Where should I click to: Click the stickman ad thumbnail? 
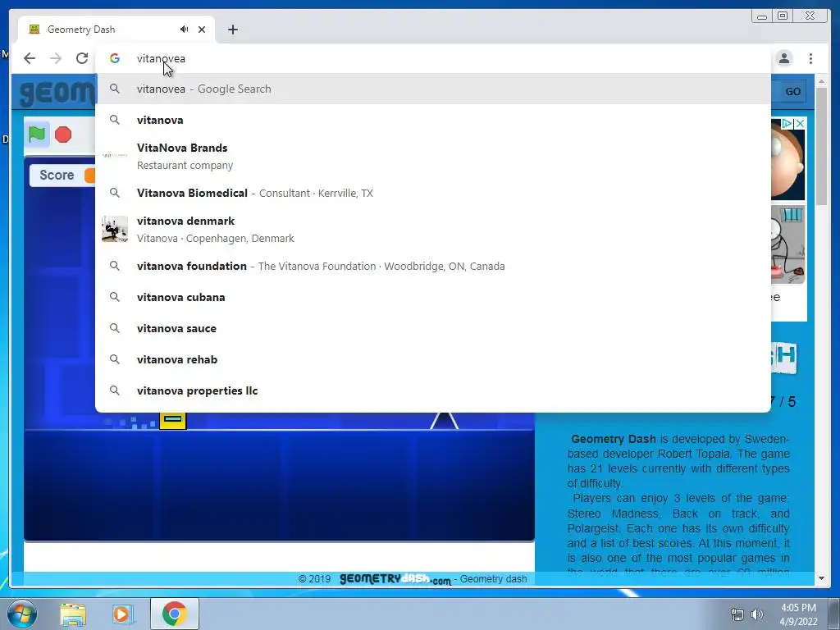pyautogui.click(x=788, y=244)
